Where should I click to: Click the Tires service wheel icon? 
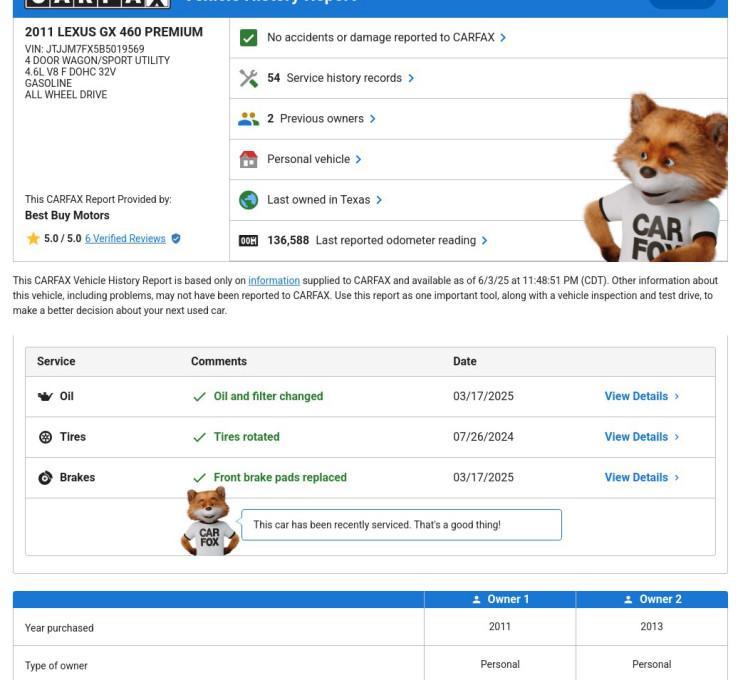pyautogui.click(x=45, y=437)
